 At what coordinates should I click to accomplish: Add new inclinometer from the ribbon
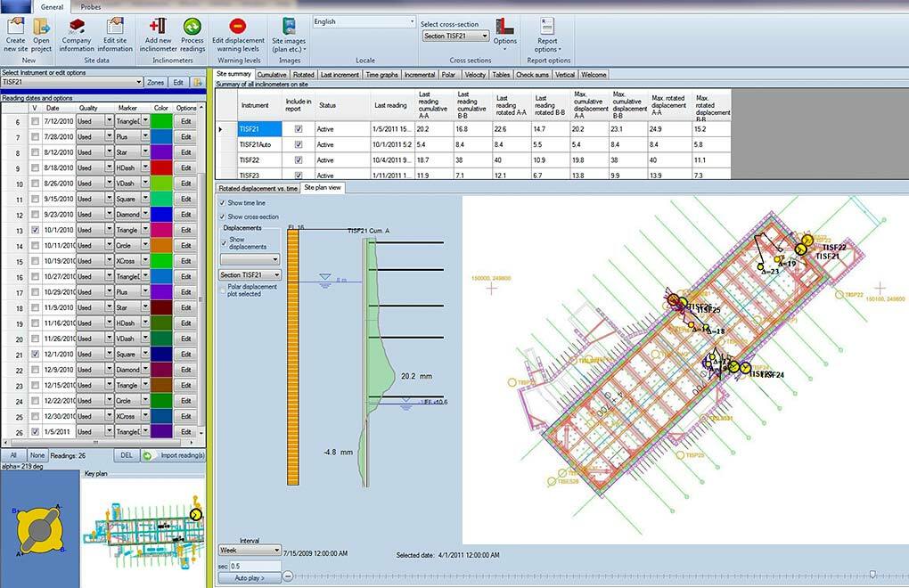158,27
